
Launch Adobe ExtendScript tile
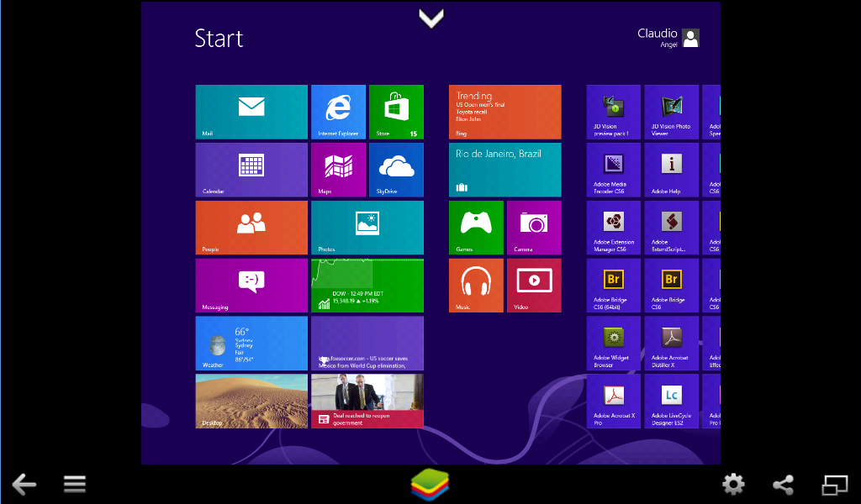point(672,228)
